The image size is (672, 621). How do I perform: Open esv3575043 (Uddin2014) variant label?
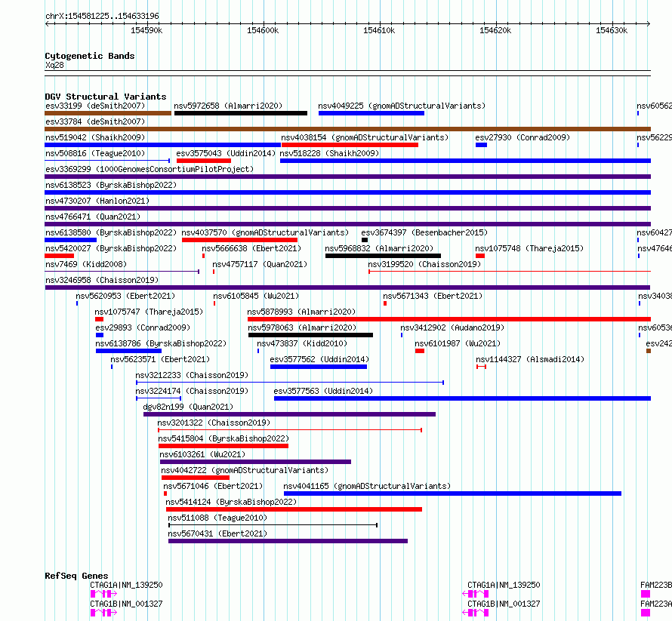point(226,153)
